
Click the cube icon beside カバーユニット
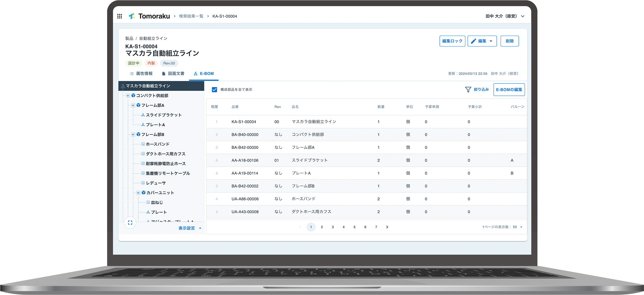tap(143, 192)
